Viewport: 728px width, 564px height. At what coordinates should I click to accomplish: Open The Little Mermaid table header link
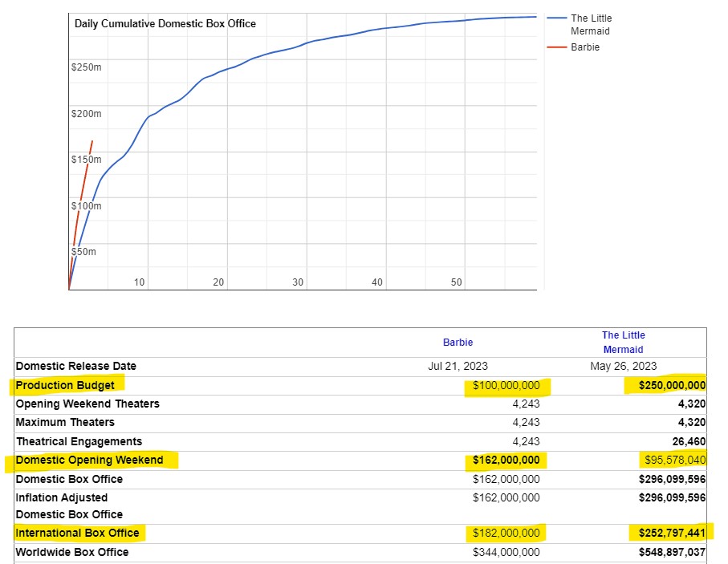(x=624, y=342)
